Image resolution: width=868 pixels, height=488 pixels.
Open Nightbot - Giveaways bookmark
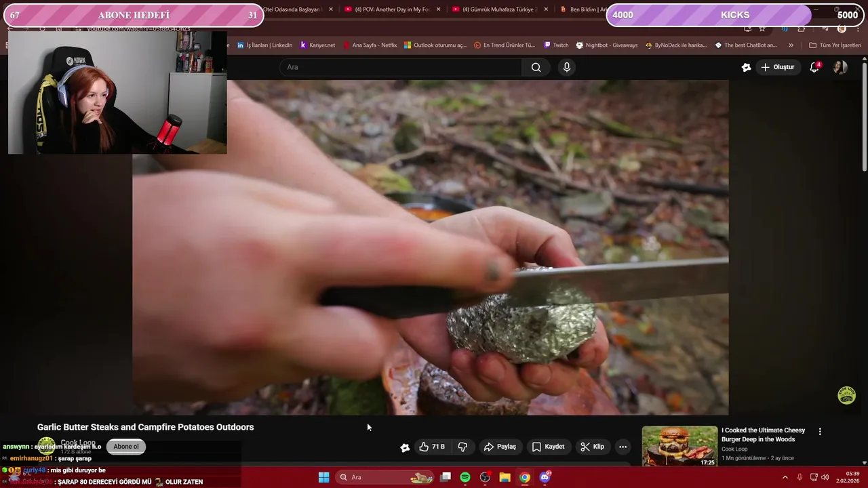(x=606, y=45)
